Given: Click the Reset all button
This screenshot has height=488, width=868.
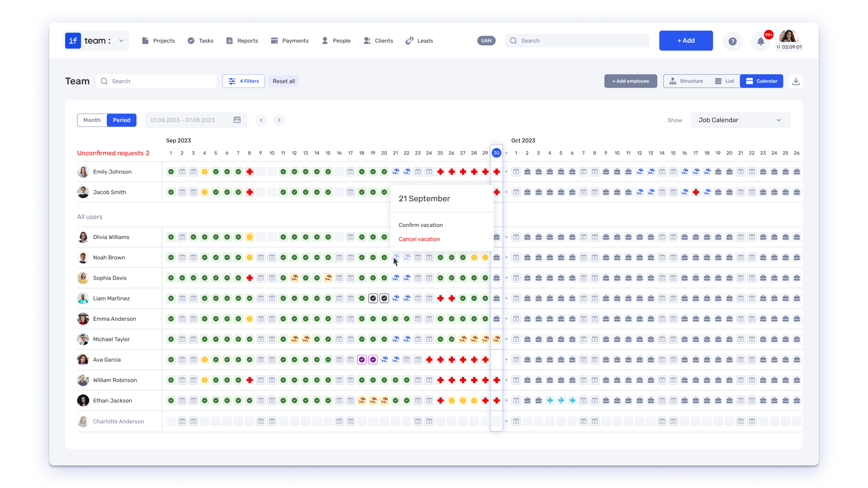Looking at the screenshot, I should pyautogui.click(x=284, y=81).
